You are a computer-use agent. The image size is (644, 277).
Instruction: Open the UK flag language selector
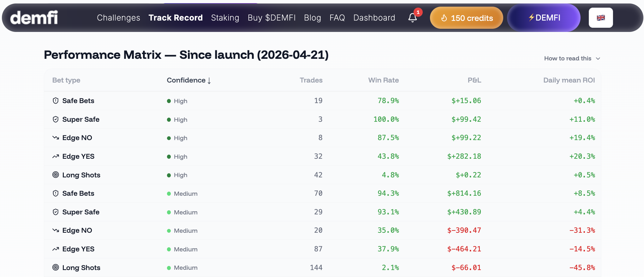[x=600, y=18]
